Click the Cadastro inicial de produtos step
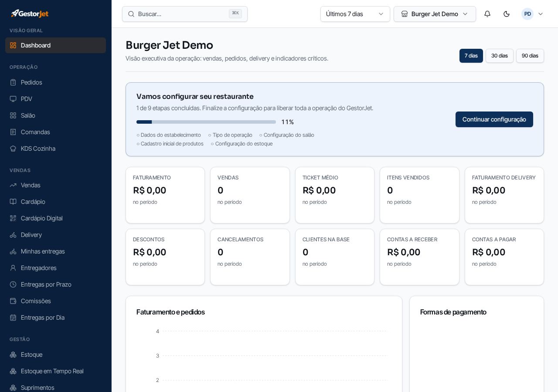 pos(170,144)
